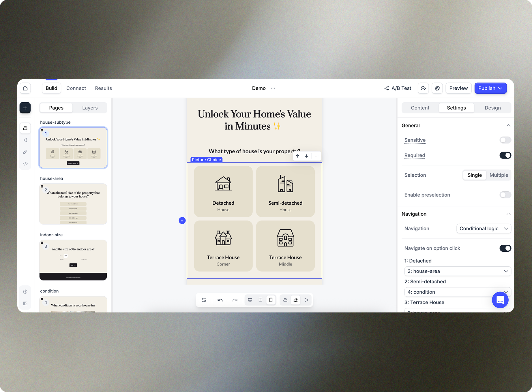The height and width of the screenshot is (392, 532).
Task: Set Selection to Single
Action: coord(475,175)
